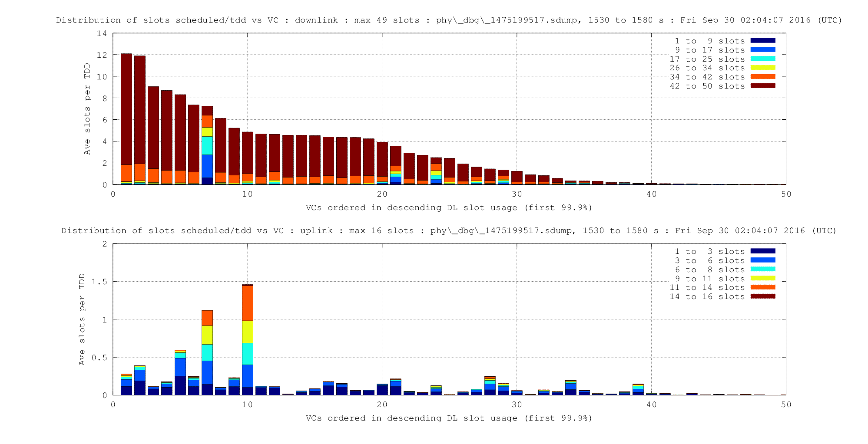The height and width of the screenshot is (444, 868).
Task: Click the downlink chart's "Ave slots per TDD" axis label
Action: tap(87, 109)
